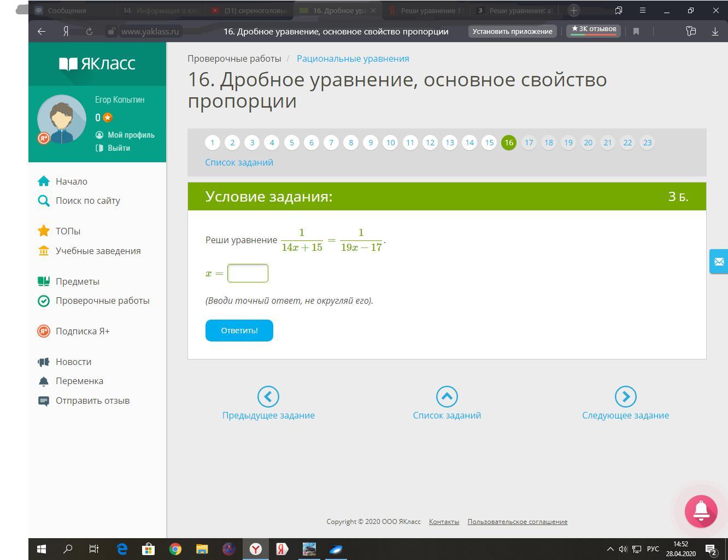Open Список заданий link under task numbers
728x560 pixels.
tap(239, 162)
